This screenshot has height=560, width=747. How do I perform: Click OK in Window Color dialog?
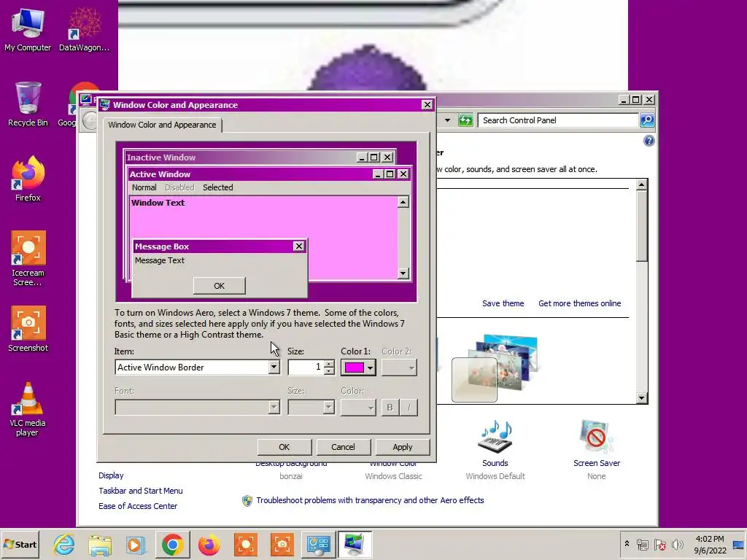point(285,447)
